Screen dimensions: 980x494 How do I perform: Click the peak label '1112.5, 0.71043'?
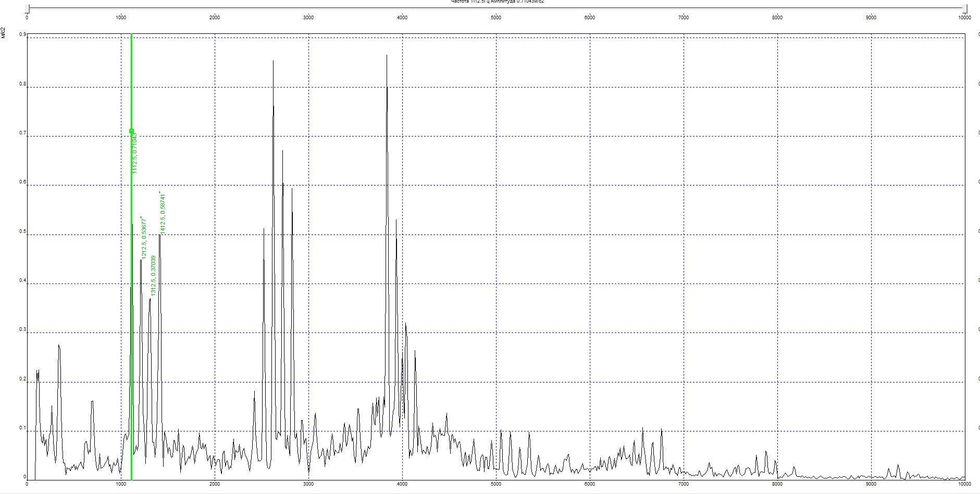pos(135,153)
